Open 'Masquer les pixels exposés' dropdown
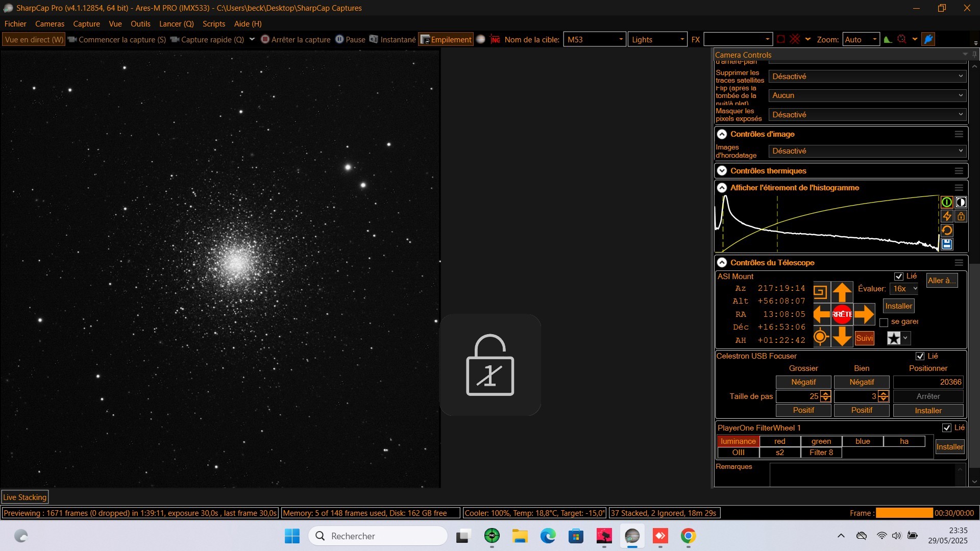Image resolution: width=980 pixels, height=551 pixels. click(867, 115)
